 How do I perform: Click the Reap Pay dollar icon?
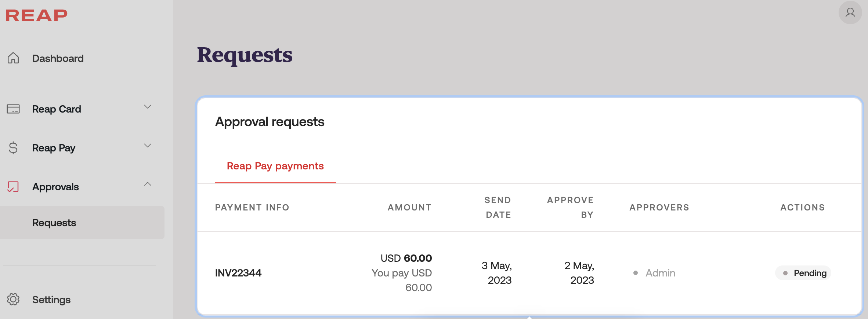click(x=13, y=148)
